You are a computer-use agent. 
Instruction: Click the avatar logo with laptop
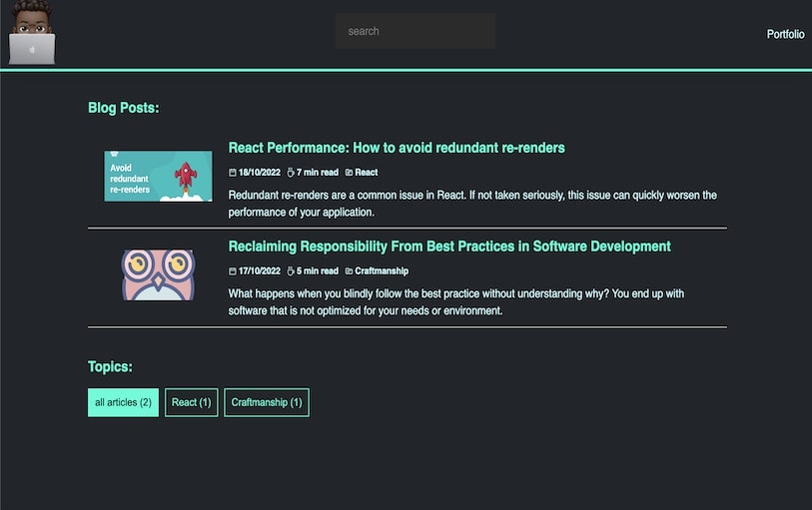32,32
